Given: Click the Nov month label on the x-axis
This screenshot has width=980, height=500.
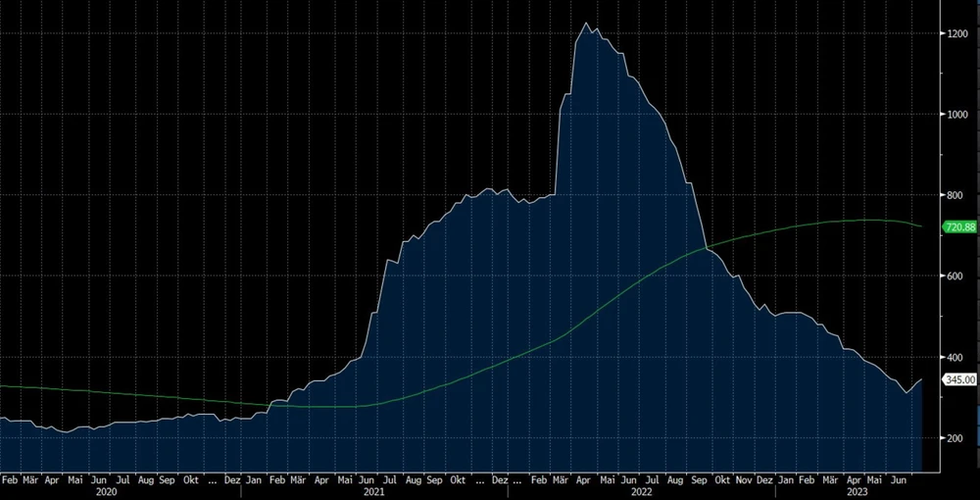Looking at the screenshot, I should point(743,481).
